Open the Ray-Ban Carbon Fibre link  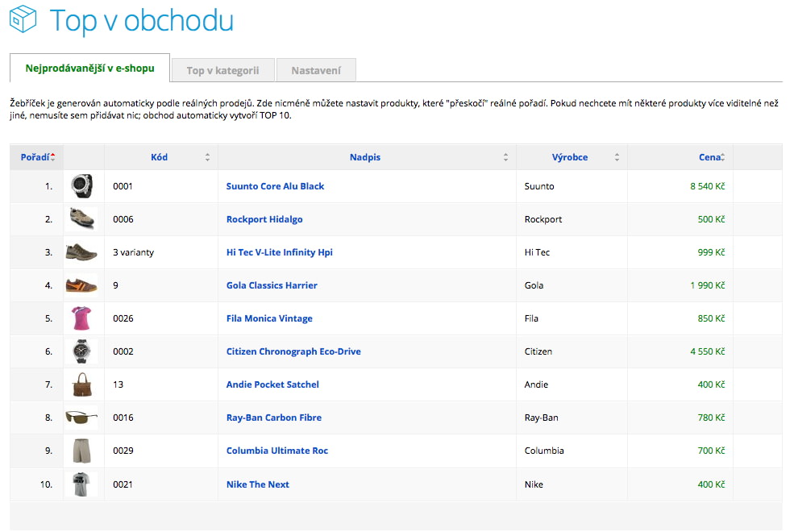pyautogui.click(x=274, y=418)
